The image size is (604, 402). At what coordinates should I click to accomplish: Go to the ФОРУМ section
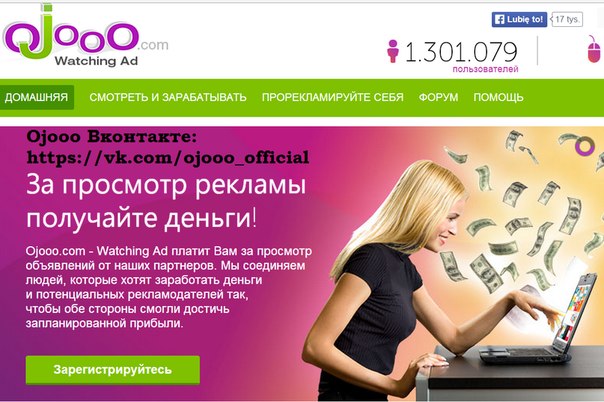(x=438, y=97)
